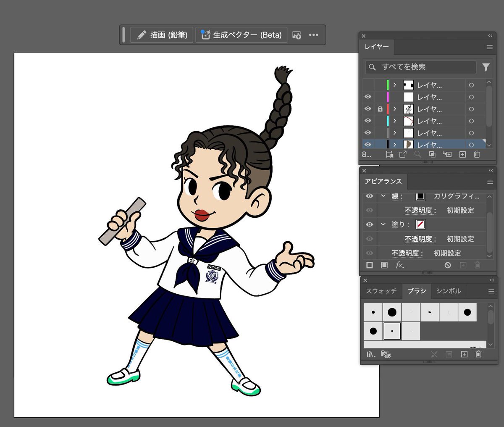Viewport: 504px width, 427px height.
Task: Open the 線 stroke link
Action: tap(397, 196)
